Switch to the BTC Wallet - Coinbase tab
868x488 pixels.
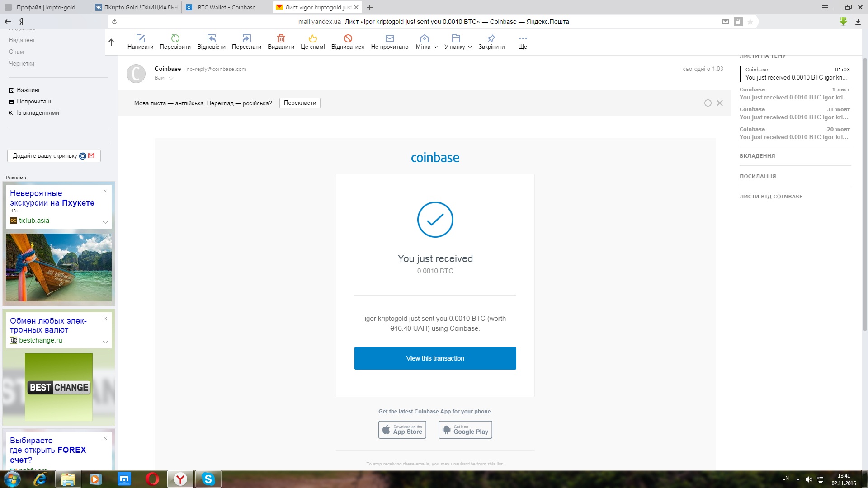point(226,7)
